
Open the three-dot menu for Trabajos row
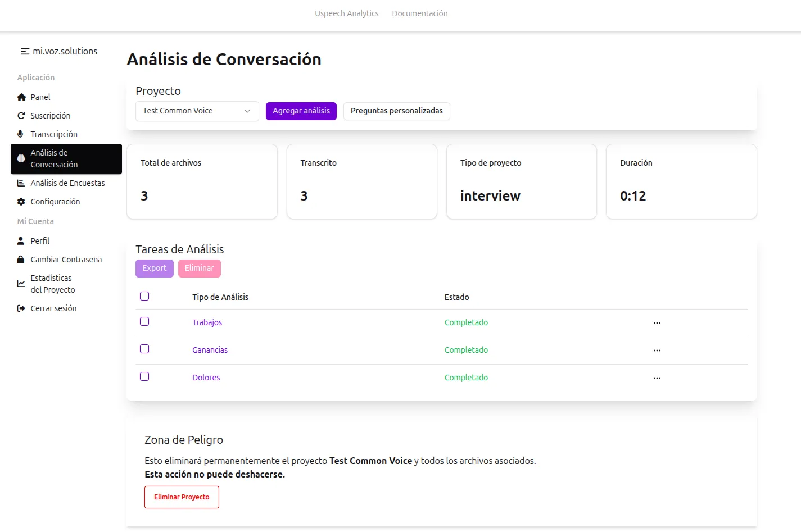click(657, 323)
